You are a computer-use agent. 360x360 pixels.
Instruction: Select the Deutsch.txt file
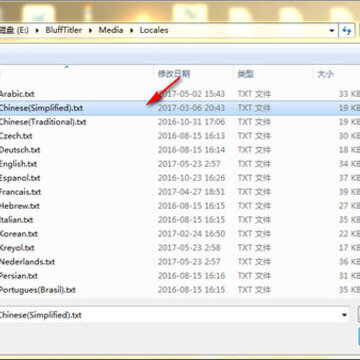point(20,150)
